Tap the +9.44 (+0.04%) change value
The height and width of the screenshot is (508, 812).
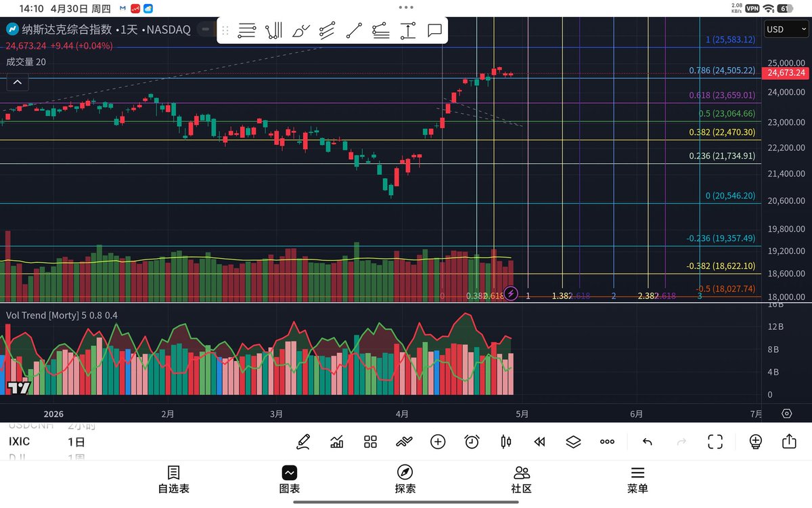(x=81, y=46)
